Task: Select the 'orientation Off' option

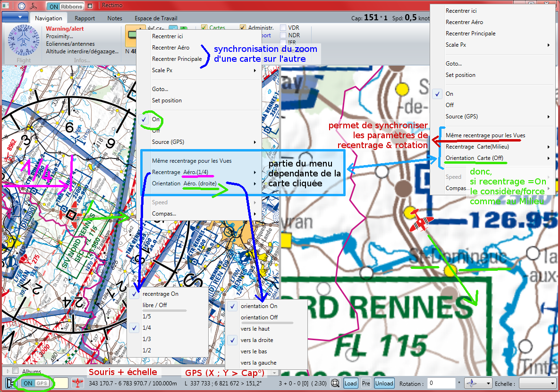Action: [266, 317]
